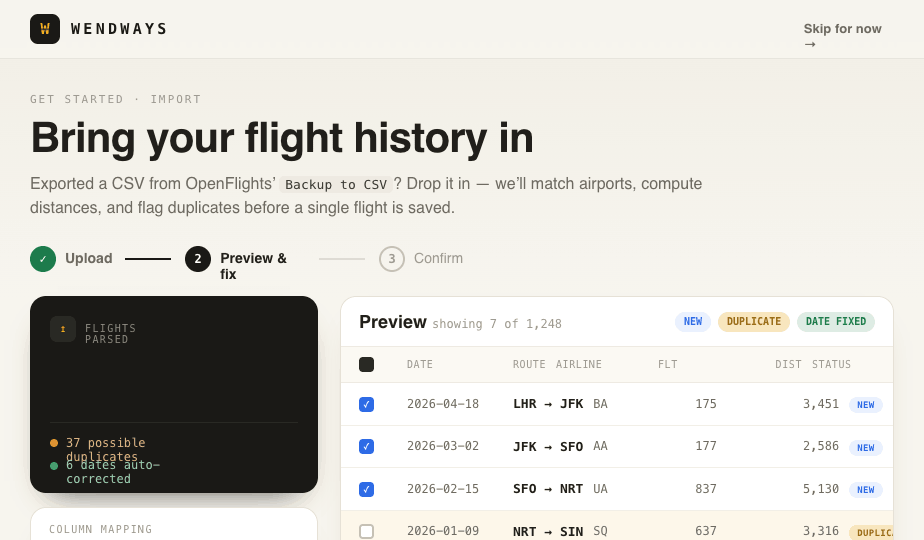Click the NEW status badge for flight 837
The height and width of the screenshot is (540, 924).
tap(866, 490)
